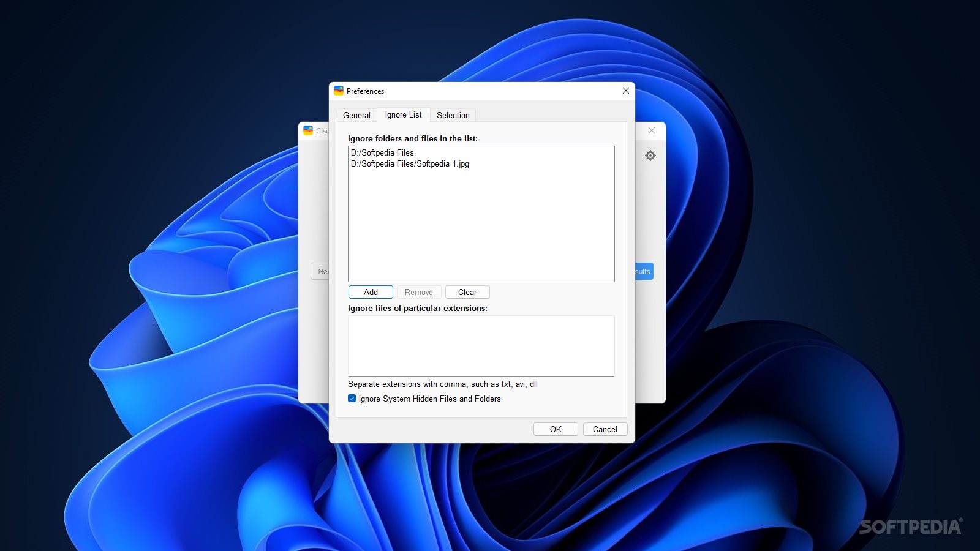This screenshot has width=980, height=551.
Task: Confirm preferences with the OK button
Action: point(556,429)
